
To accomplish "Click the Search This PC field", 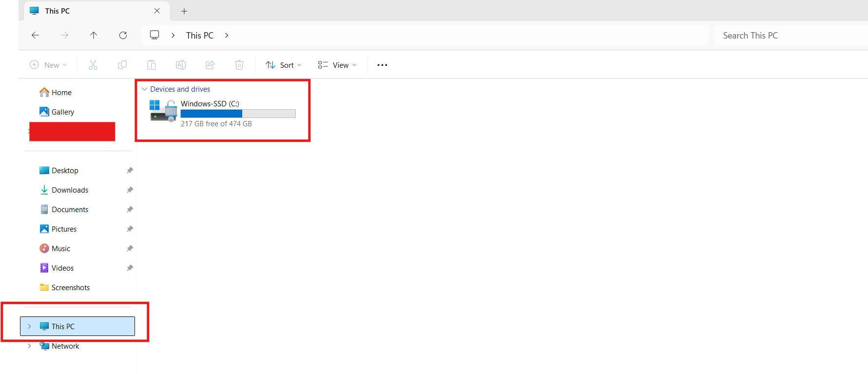I will [x=790, y=36].
